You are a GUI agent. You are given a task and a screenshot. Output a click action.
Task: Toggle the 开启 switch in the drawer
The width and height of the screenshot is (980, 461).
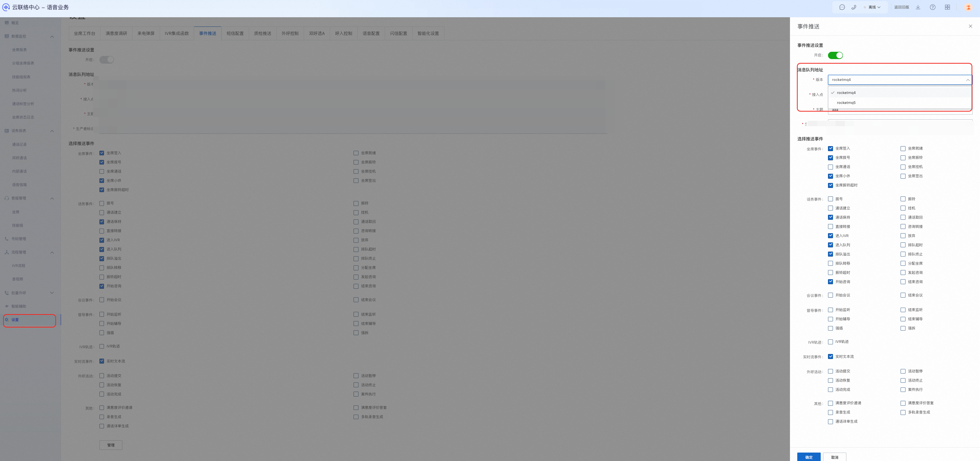[835, 55]
